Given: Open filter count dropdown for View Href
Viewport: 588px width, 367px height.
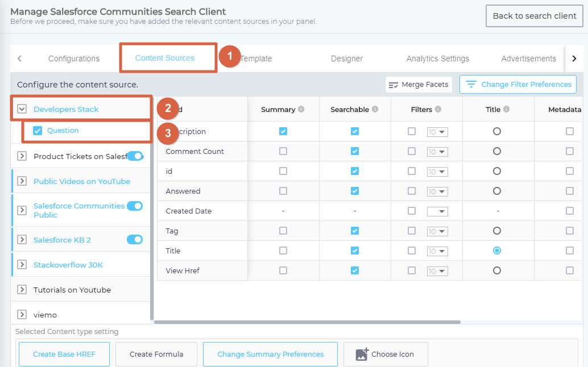Looking at the screenshot, I should pos(437,271).
